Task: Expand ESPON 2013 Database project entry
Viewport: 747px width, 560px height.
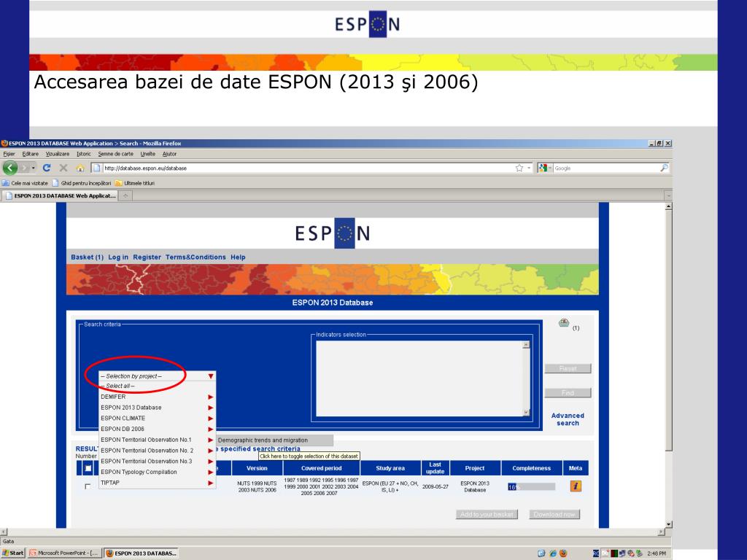Action: pos(158,408)
